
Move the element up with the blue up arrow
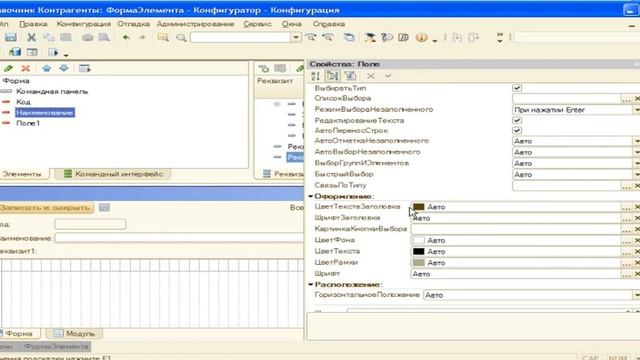point(47,68)
